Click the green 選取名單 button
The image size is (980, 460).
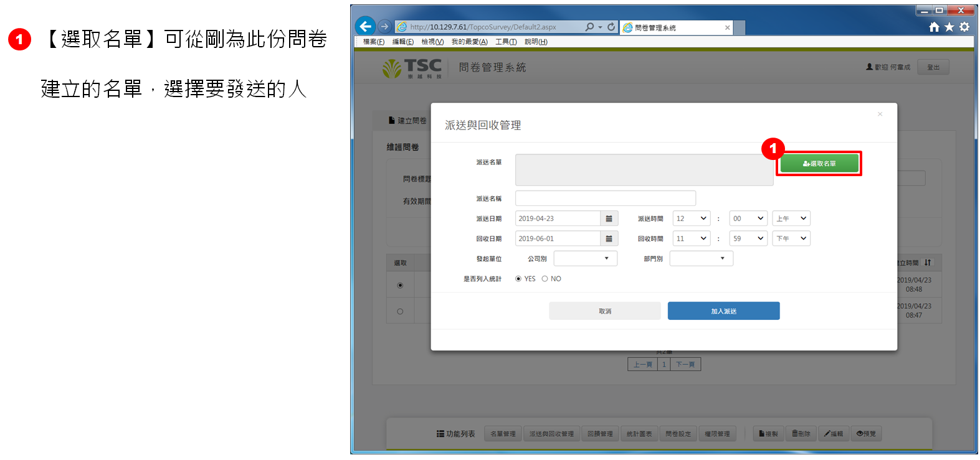point(819,164)
